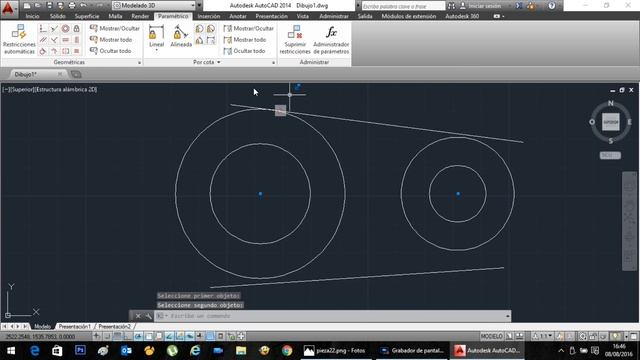Click Mostrar todo in Geométricas panel
Screen dimensions: 640x360
tap(111, 40)
